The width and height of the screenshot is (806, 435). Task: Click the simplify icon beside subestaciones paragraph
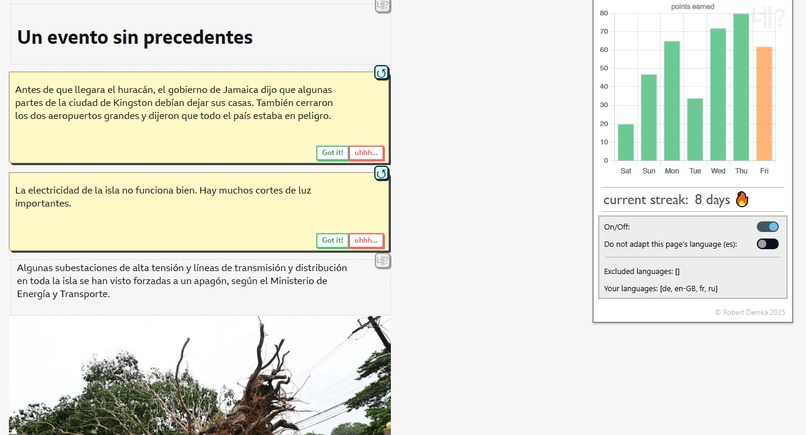382,261
